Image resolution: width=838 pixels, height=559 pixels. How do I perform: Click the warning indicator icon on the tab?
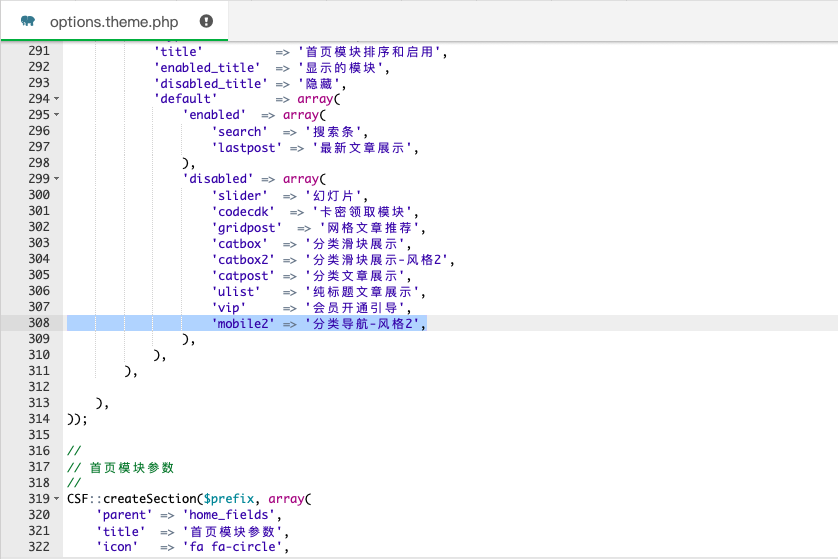point(206,21)
